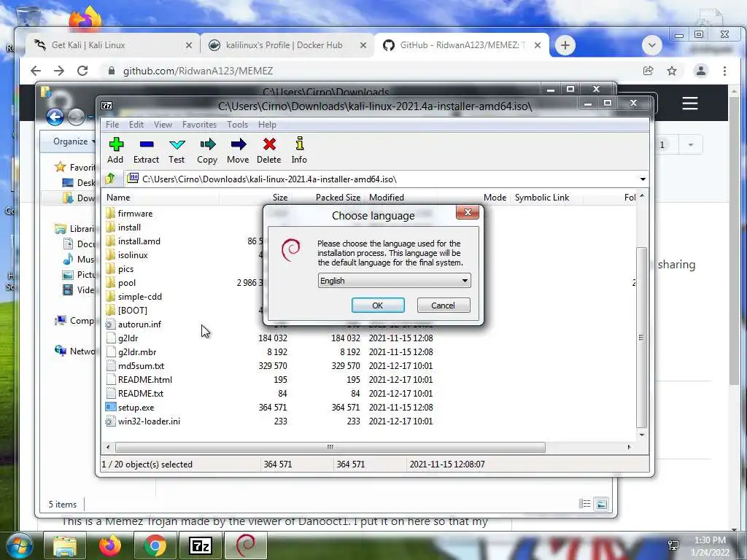
Task: Open the Favorites menu
Action: pos(199,124)
